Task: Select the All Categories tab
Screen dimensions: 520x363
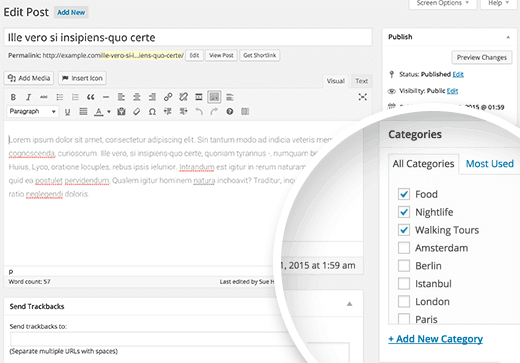Action: (x=423, y=164)
